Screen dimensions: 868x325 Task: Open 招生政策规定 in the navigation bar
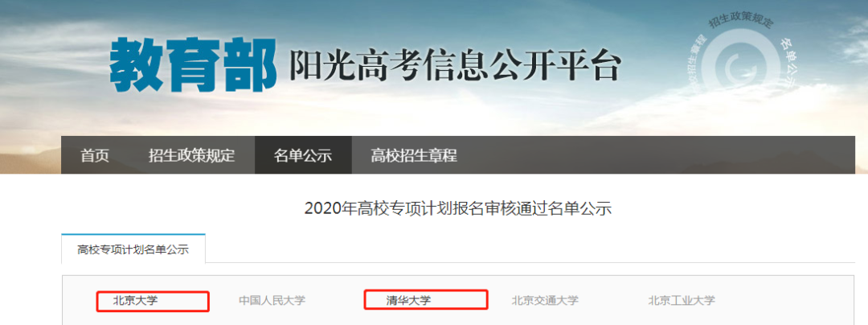tap(191, 155)
